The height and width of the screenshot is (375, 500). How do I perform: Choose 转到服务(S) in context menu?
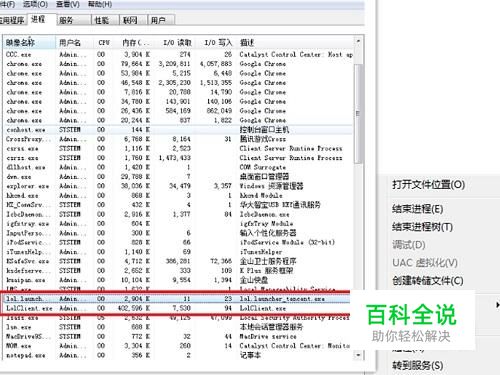tap(417, 366)
